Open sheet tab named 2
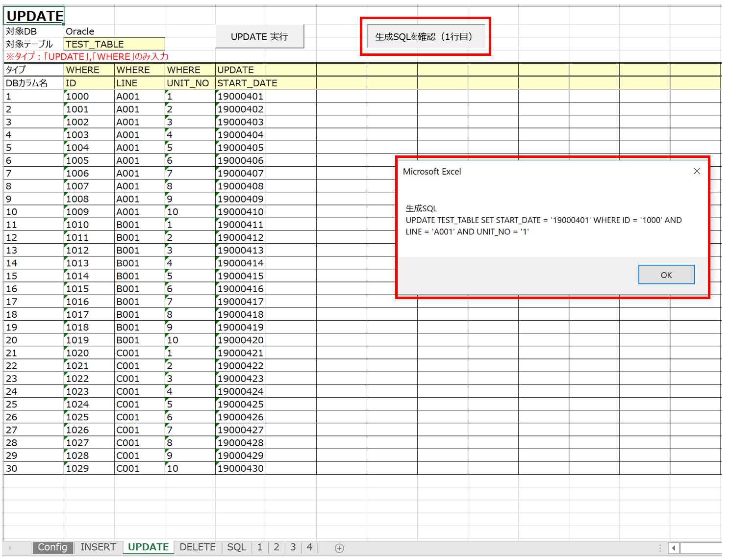This screenshot has height=560, width=730. pyautogui.click(x=277, y=547)
